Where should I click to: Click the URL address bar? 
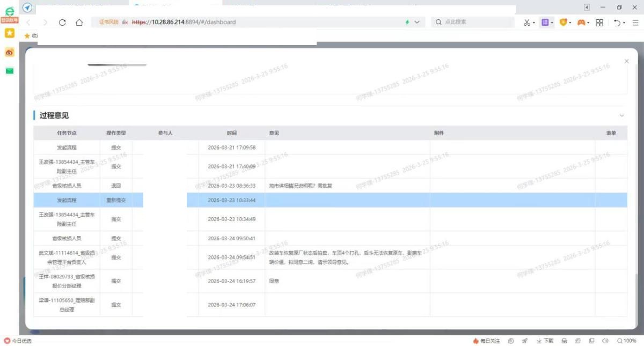click(268, 23)
